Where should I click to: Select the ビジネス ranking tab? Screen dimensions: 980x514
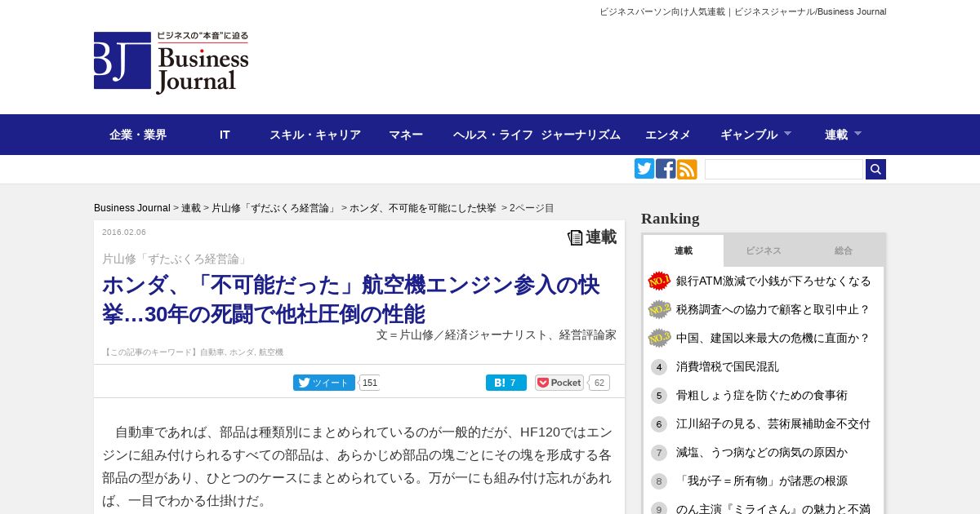(x=764, y=250)
